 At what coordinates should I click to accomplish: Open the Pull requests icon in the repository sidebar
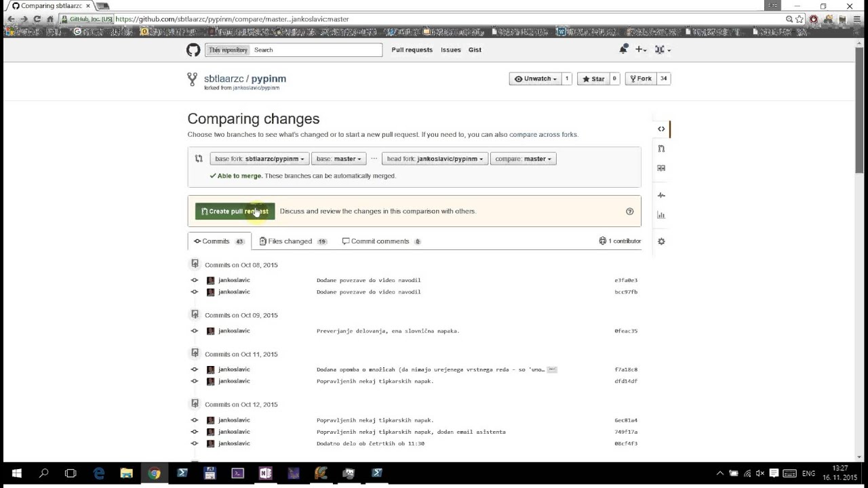pyautogui.click(x=661, y=148)
